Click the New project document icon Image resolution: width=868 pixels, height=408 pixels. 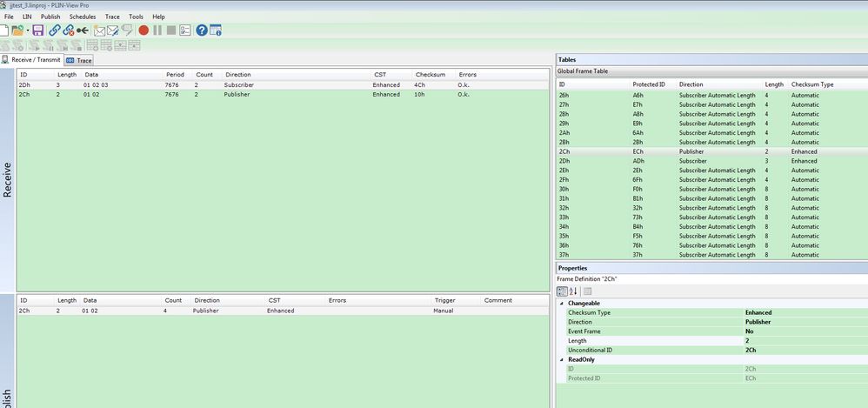tap(3, 30)
